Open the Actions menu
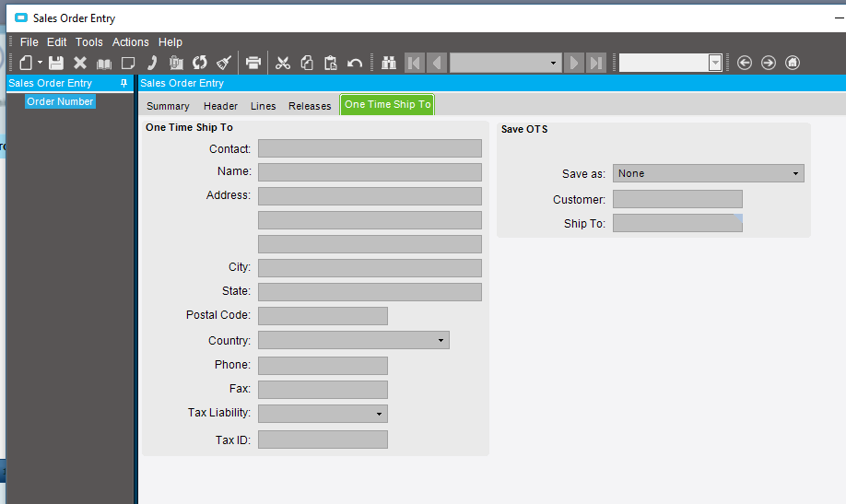Screen dimensions: 846x504 [x=131, y=42]
